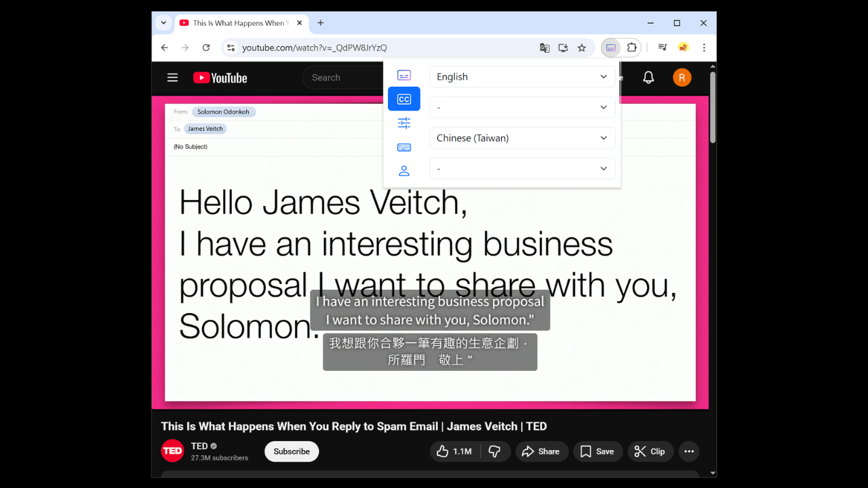
Task: Click the video title text
Action: [354, 426]
